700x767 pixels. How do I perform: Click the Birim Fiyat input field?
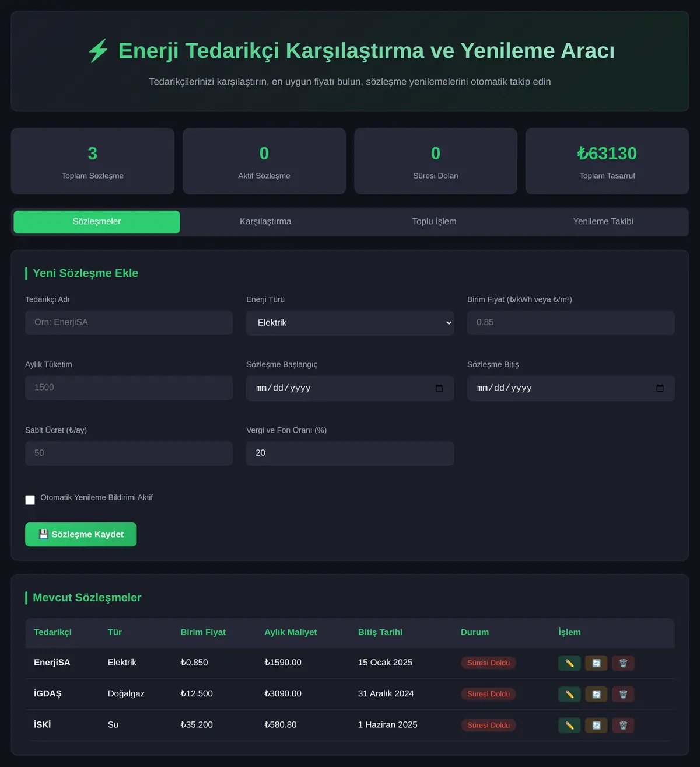click(571, 323)
